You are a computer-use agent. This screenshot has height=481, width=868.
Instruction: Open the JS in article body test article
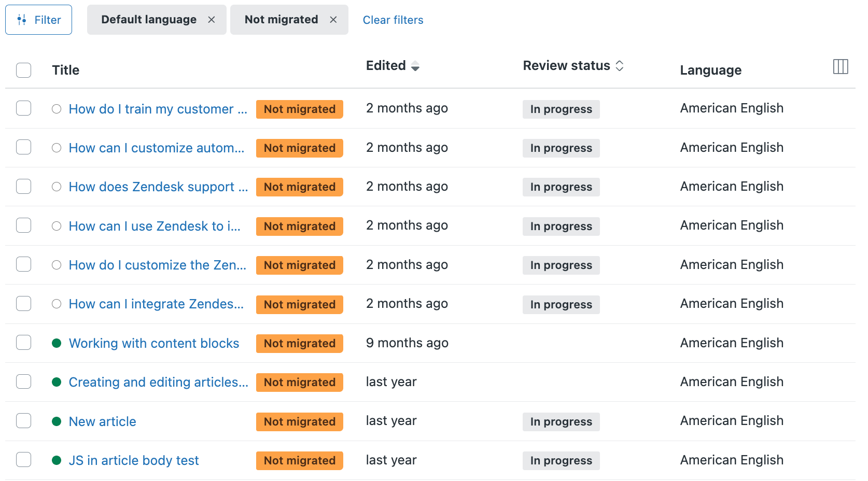tap(134, 460)
